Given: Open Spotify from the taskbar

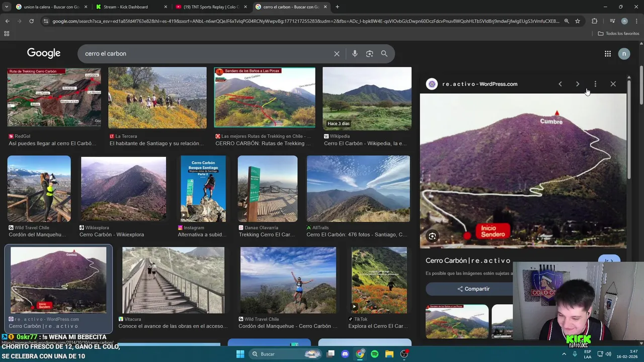Looking at the screenshot, I should pos(374,354).
